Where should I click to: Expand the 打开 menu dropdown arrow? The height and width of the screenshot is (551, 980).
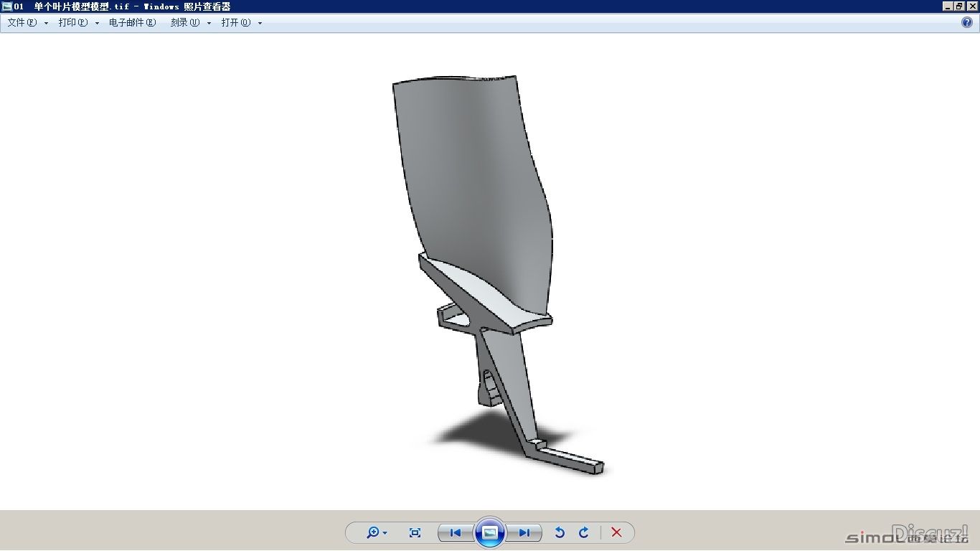(x=260, y=23)
